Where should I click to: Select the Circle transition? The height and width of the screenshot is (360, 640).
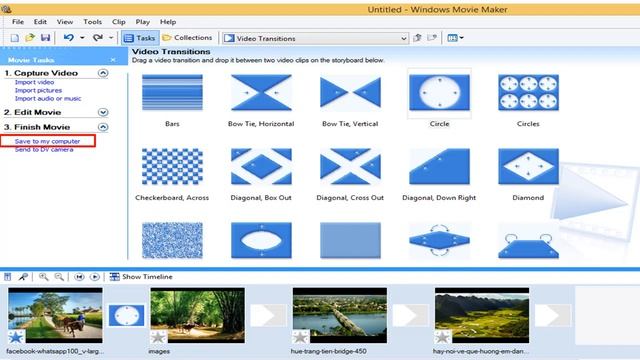439,93
